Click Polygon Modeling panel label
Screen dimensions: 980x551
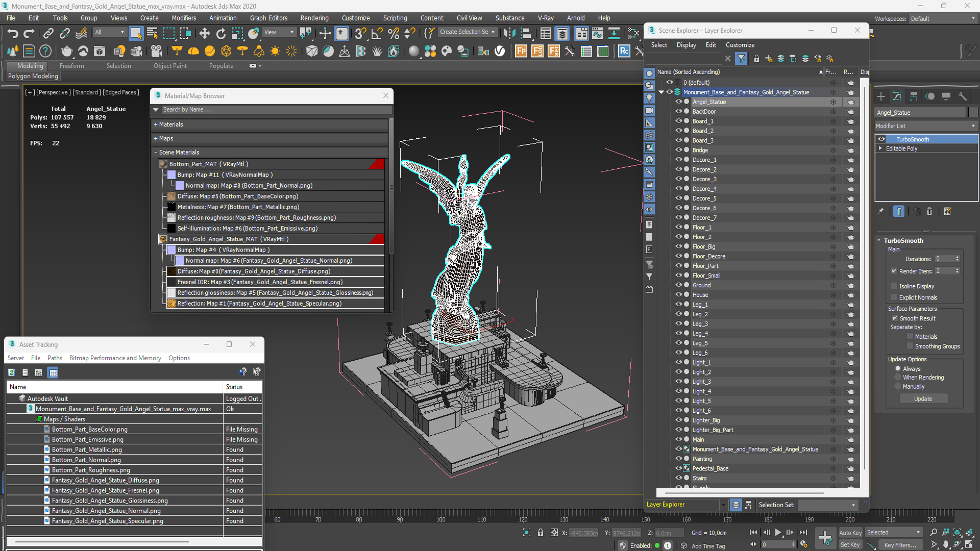tap(33, 76)
